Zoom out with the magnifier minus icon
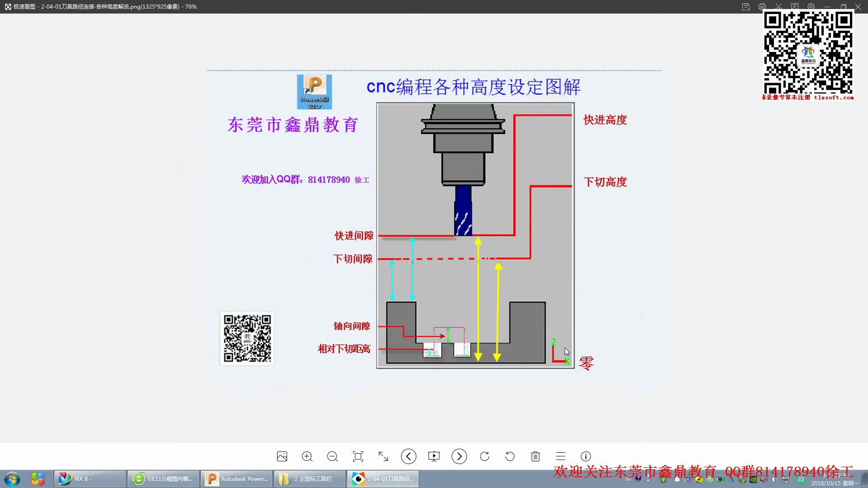The height and width of the screenshot is (488, 868). 333,456
